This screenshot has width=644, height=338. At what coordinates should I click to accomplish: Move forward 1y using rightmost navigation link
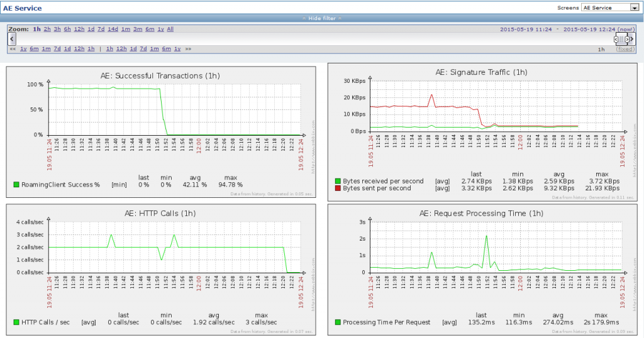click(177, 49)
